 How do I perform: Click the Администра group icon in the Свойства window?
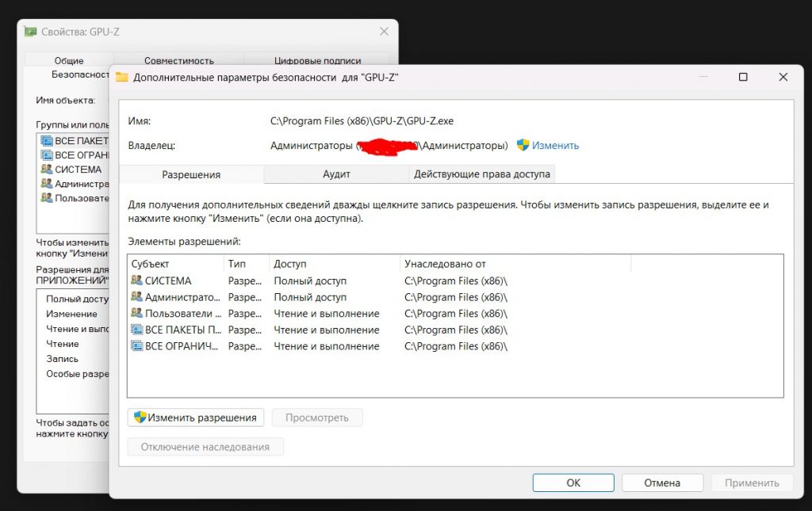47,184
